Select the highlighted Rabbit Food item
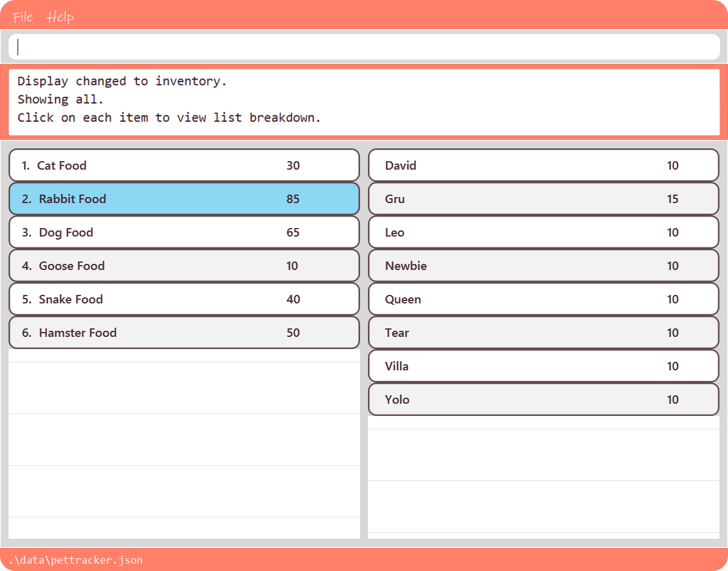Viewport: 728px width, 571px height. pyautogui.click(x=184, y=199)
